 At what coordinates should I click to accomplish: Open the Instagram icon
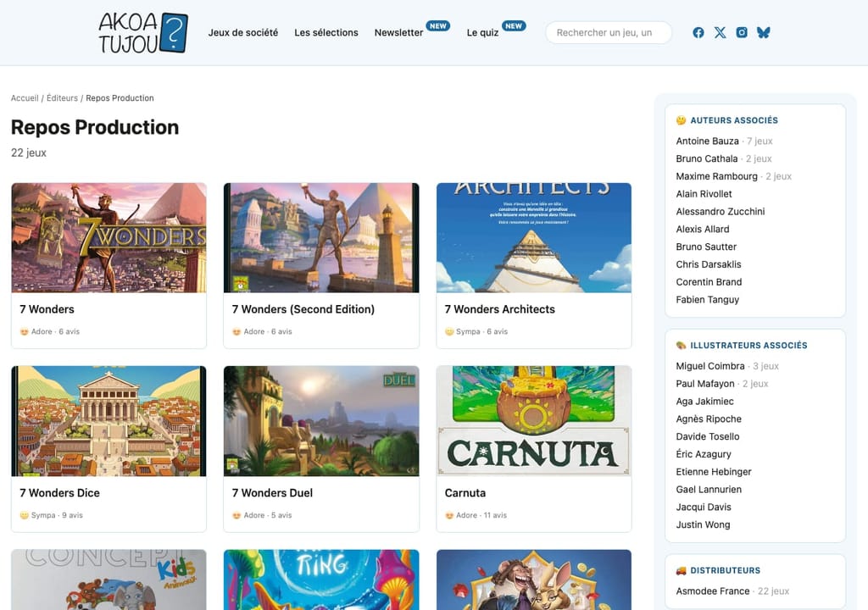point(742,33)
